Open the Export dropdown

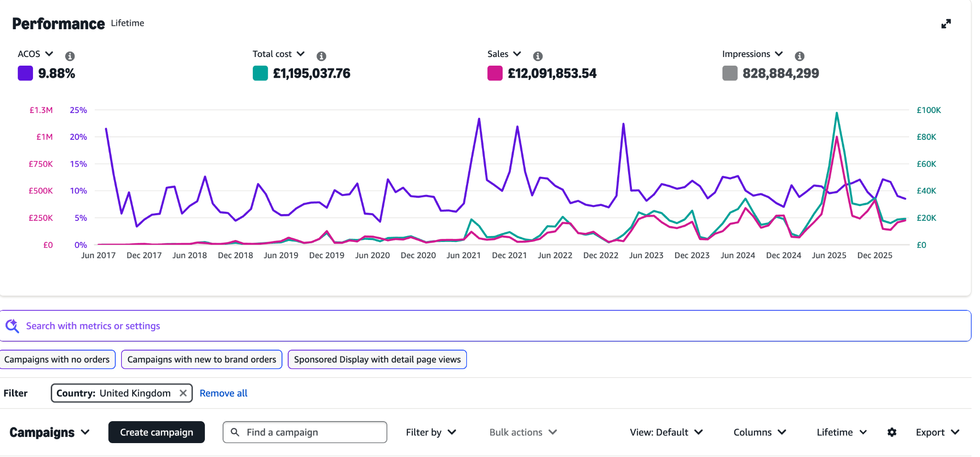(937, 432)
